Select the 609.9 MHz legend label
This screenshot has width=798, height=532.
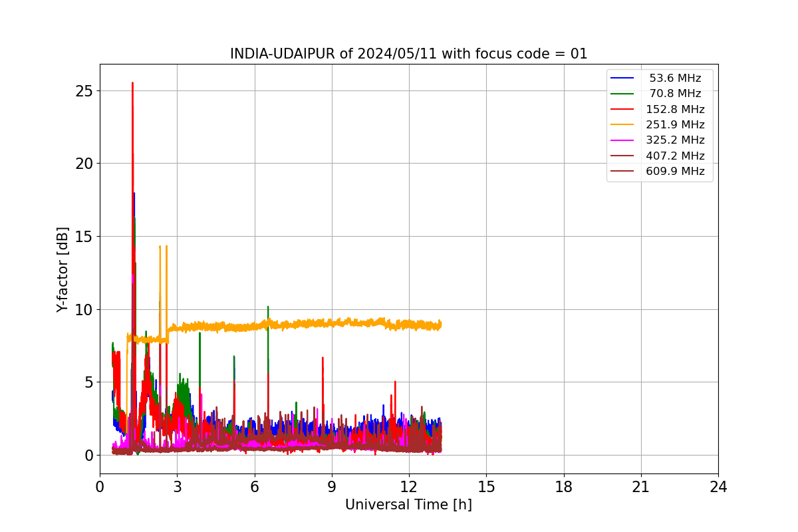coord(675,172)
